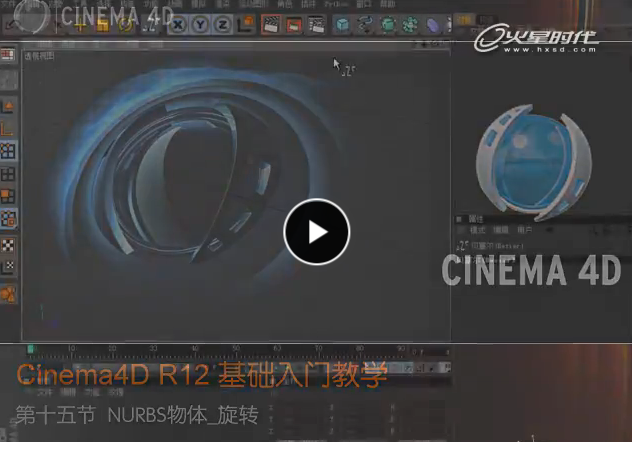The width and height of the screenshot is (632, 465).
Task: Click the coordinate system icon
Action: pyautogui.click(x=245, y=25)
